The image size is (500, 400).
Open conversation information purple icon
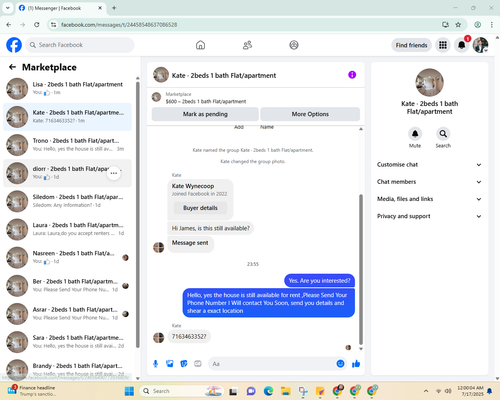tap(352, 75)
